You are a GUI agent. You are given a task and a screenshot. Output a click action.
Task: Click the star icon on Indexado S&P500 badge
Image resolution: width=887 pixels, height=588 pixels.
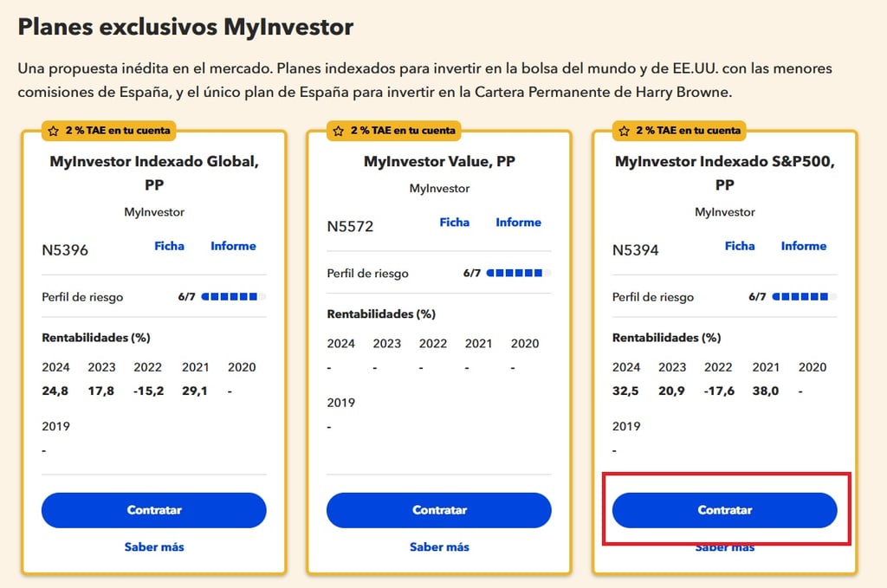[624, 131]
